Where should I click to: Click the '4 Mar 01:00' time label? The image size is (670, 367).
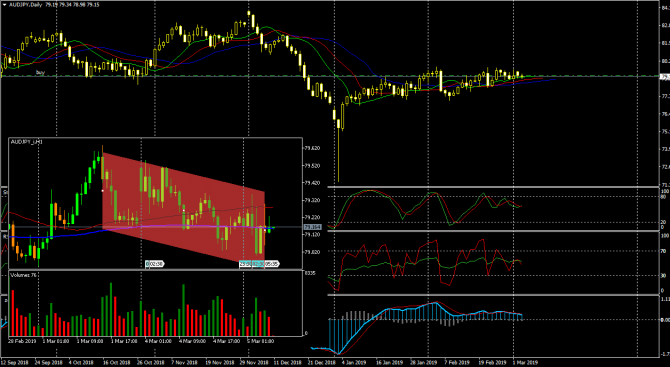(x=158, y=341)
